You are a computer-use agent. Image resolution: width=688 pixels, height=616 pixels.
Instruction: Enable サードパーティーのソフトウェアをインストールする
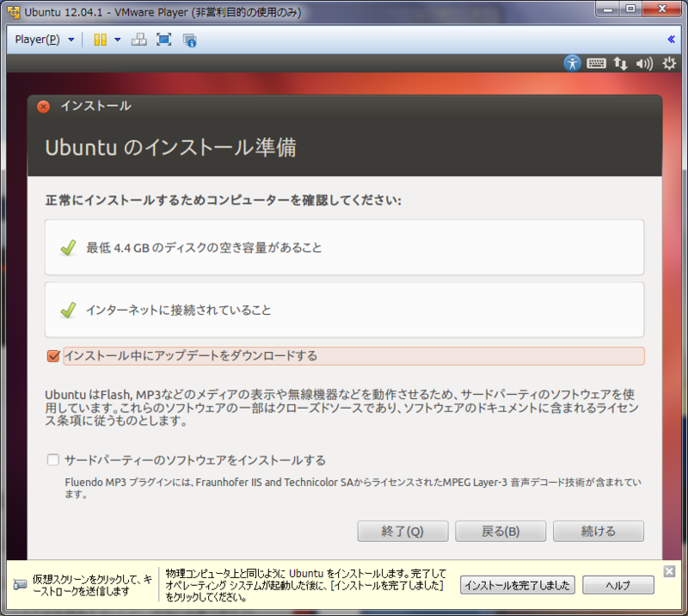tap(52, 461)
